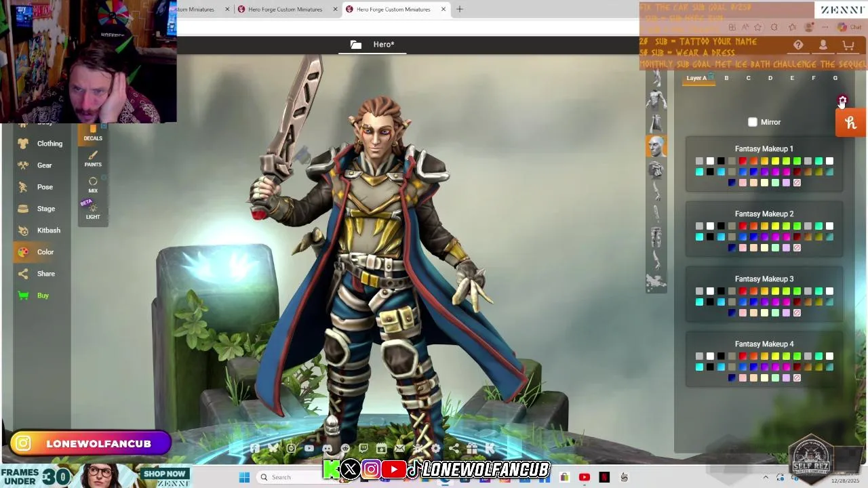Open the Windows Start menu
This screenshot has width=868, height=488.
tap(244, 477)
